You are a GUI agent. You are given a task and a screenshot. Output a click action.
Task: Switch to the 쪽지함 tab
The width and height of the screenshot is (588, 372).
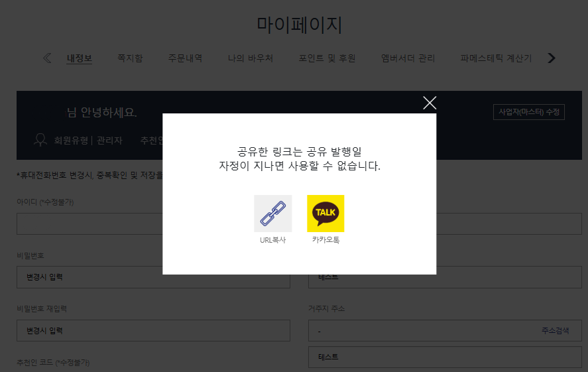[130, 58]
